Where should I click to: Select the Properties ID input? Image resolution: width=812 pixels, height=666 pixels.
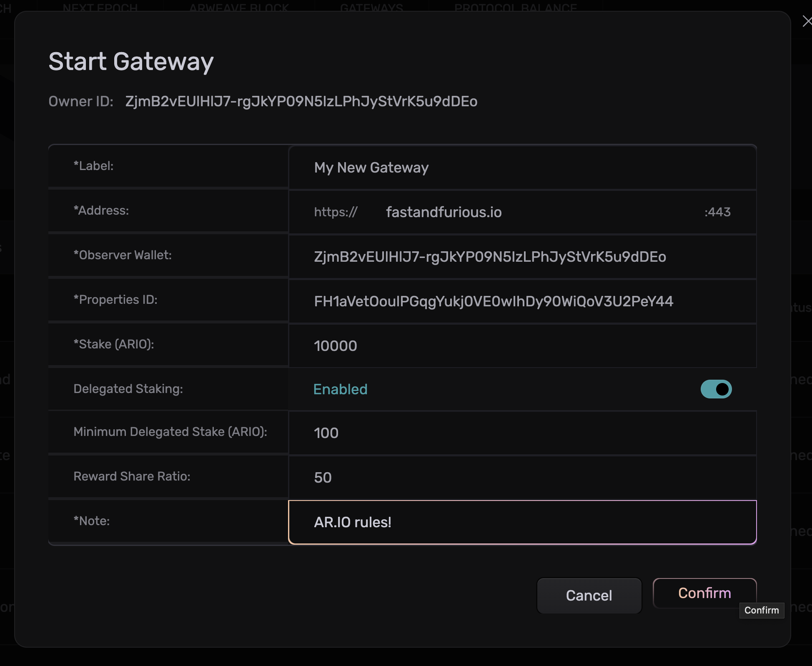[x=521, y=301]
